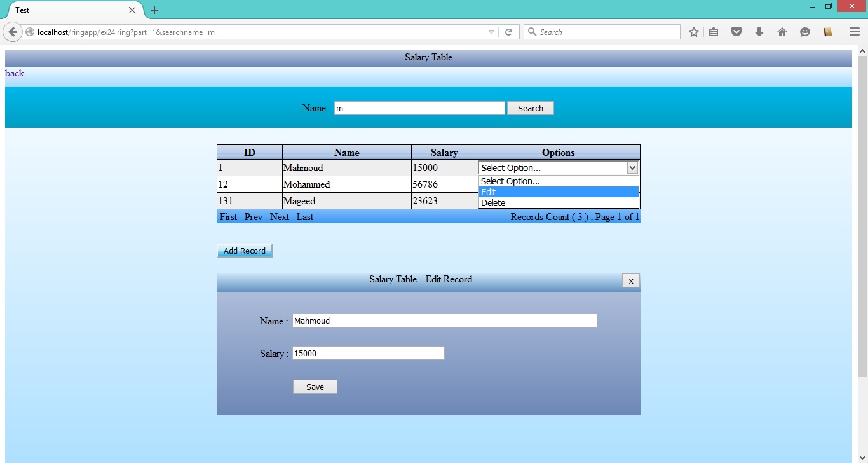Go to Firefox home page icon

click(782, 31)
